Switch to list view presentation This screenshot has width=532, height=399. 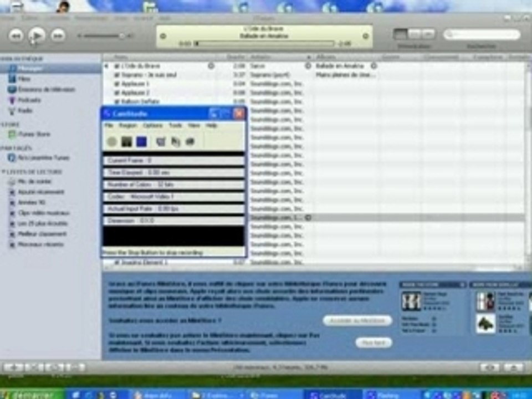pyautogui.click(x=401, y=34)
